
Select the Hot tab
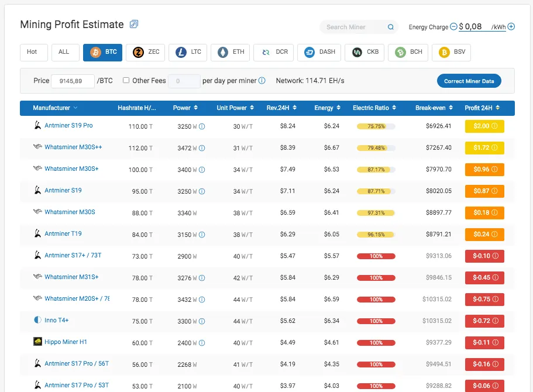34,52
